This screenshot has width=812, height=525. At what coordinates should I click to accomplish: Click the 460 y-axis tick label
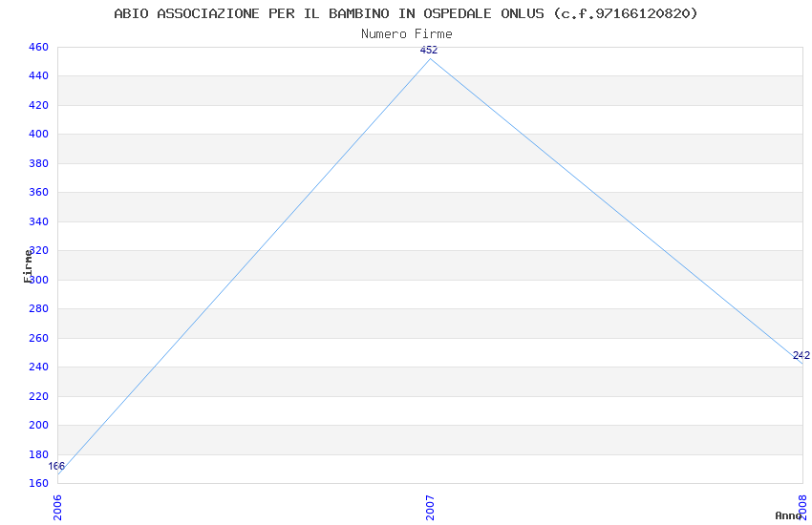(x=38, y=47)
